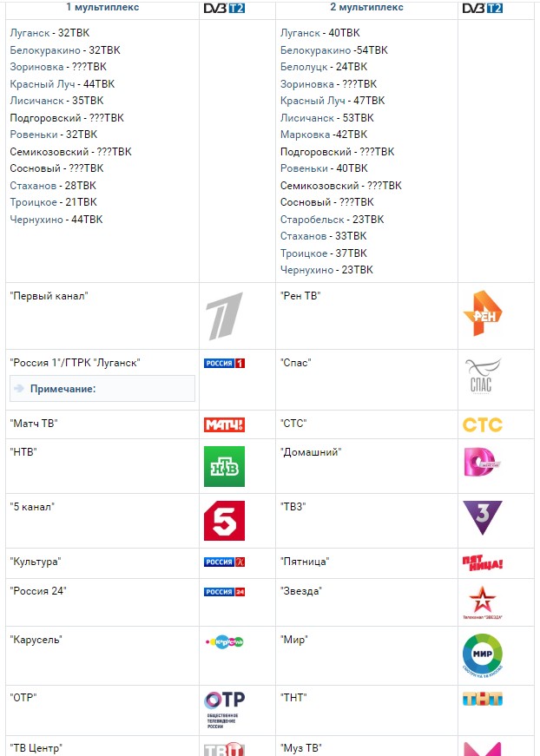Click the Мир channel round logo
This screenshot has height=756, width=540.
pos(482,655)
